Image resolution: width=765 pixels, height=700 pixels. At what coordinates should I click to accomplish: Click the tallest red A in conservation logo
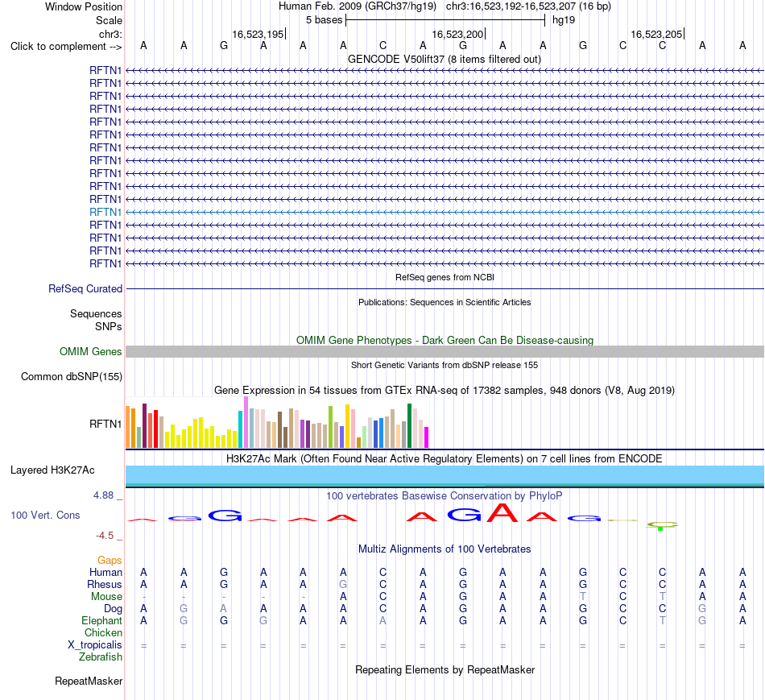502,512
